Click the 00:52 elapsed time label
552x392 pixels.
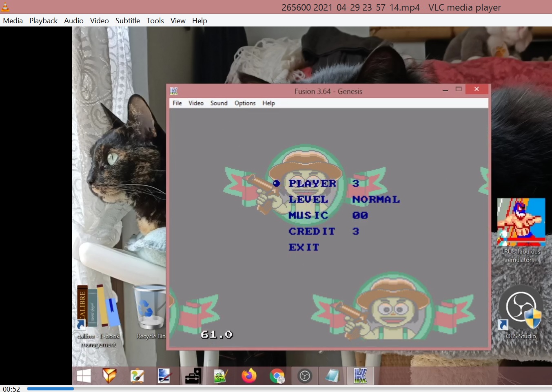coord(11,389)
